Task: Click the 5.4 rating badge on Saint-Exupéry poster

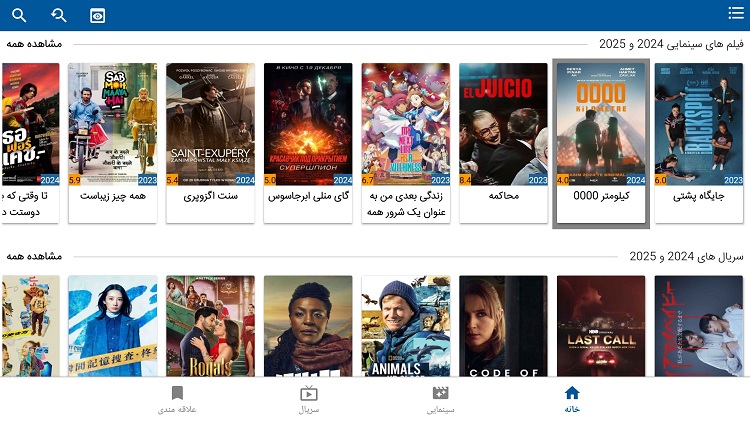Action: [x=172, y=180]
